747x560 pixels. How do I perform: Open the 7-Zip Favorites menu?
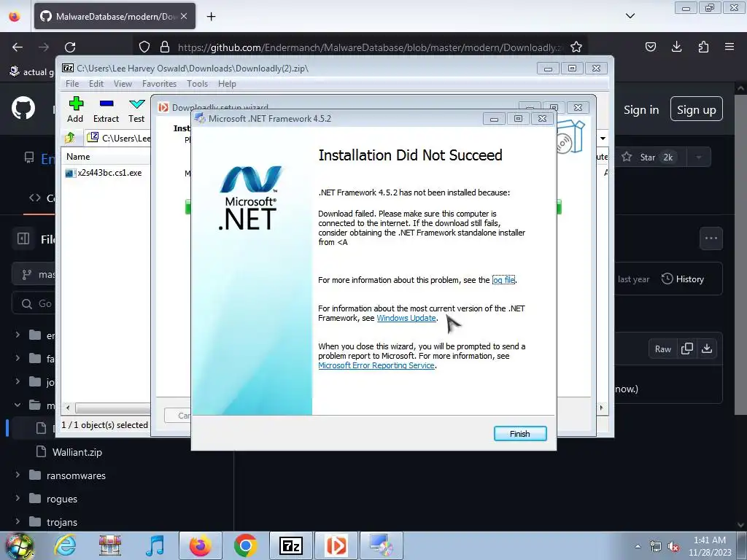(159, 84)
